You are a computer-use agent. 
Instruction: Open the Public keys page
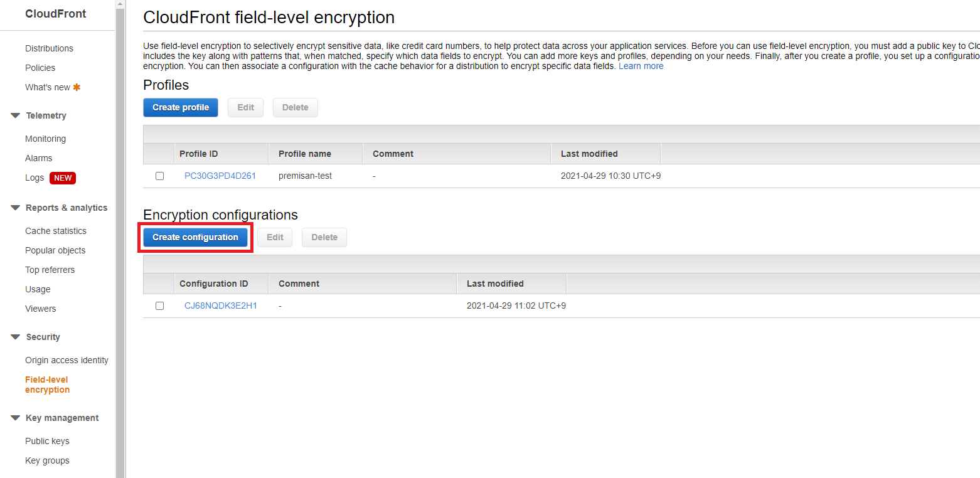click(47, 441)
